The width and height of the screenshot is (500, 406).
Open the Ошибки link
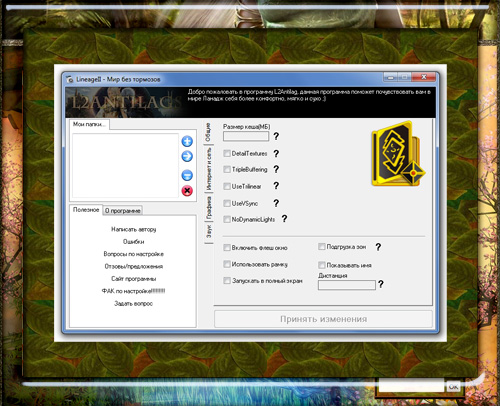134,241
